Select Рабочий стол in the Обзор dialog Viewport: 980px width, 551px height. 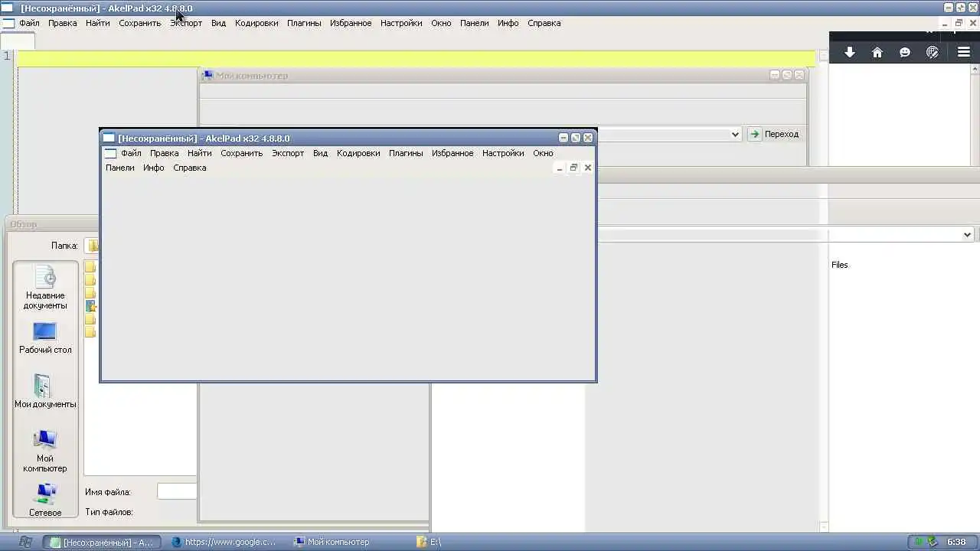click(x=45, y=337)
